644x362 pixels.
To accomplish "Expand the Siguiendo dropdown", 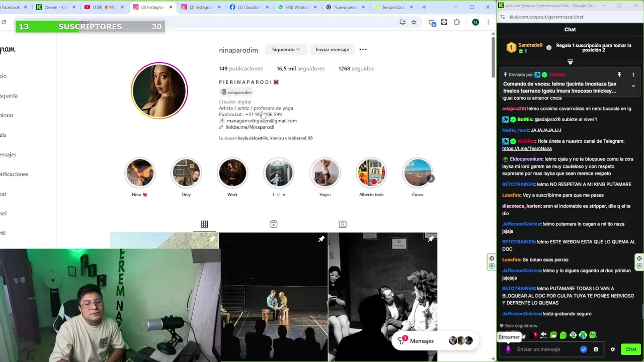I will coord(286,49).
